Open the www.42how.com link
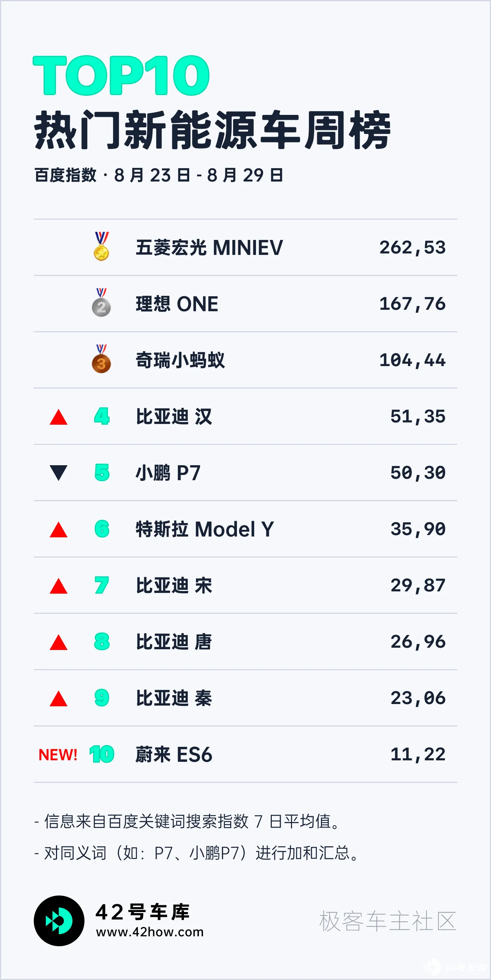This screenshot has height=980, width=491. [150, 932]
